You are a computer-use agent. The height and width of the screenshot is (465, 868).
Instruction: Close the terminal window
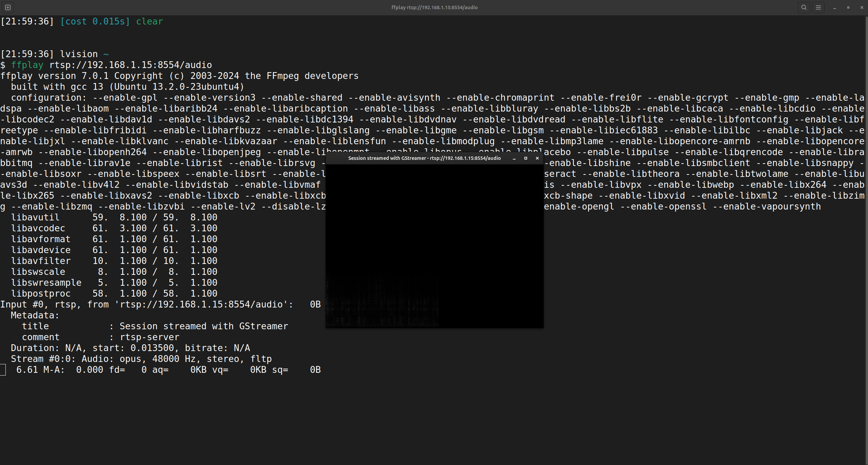click(862, 7)
